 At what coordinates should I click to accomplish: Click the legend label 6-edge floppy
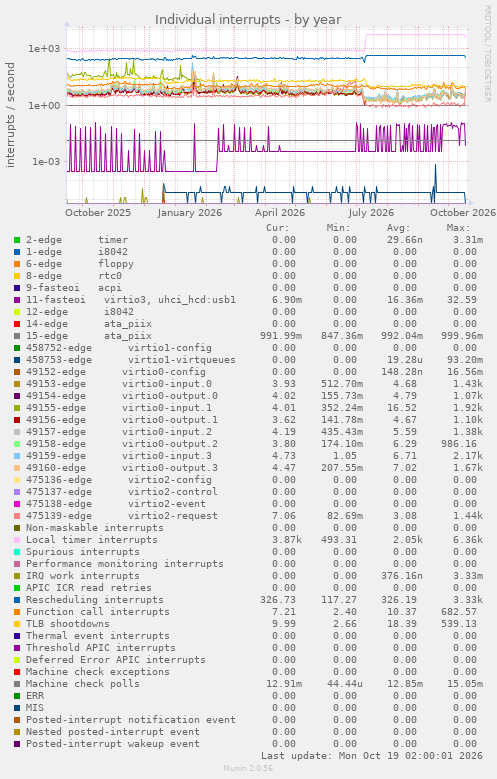pyautogui.click(x=80, y=264)
